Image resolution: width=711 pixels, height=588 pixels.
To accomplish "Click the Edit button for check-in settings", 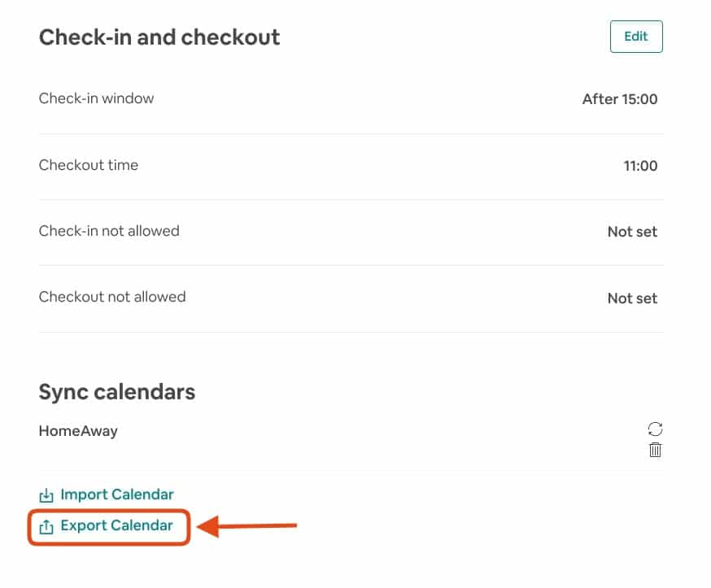I will [636, 36].
